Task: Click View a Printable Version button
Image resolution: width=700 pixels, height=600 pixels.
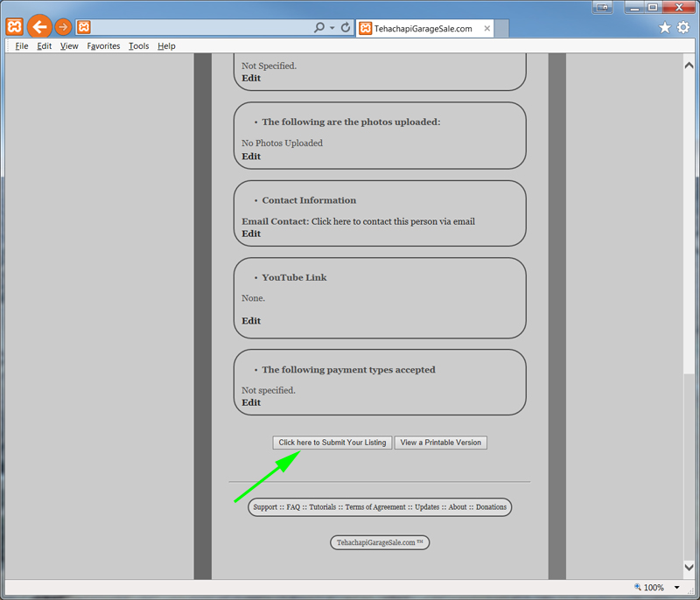Action: (441, 443)
